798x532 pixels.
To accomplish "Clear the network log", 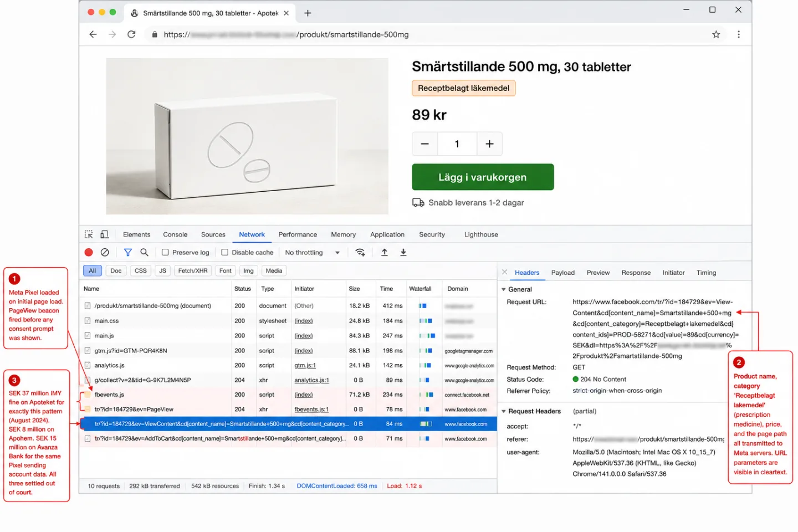I will coord(105,252).
